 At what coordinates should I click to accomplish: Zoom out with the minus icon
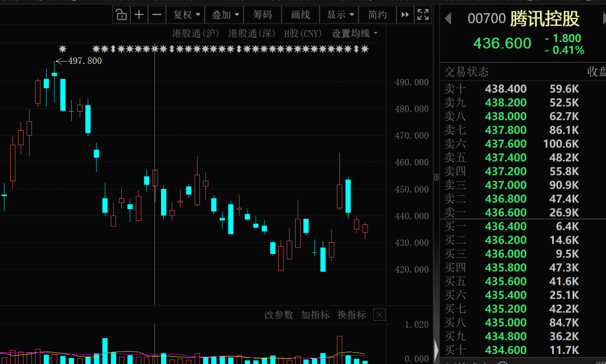coord(157,15)
